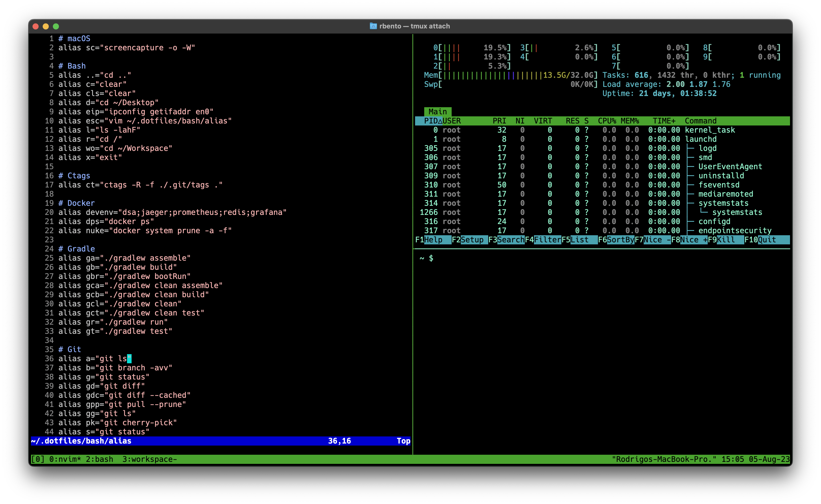Select the smd process row
The height and width of the screenshot is (504, 821).
click(x=602, y=157)
